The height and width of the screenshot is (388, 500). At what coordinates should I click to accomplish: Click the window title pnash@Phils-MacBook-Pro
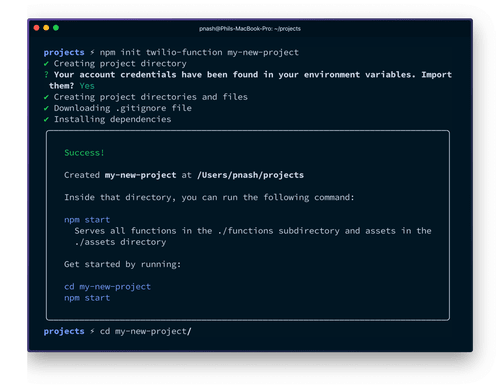pyautogui.click(x=250, y=29)
